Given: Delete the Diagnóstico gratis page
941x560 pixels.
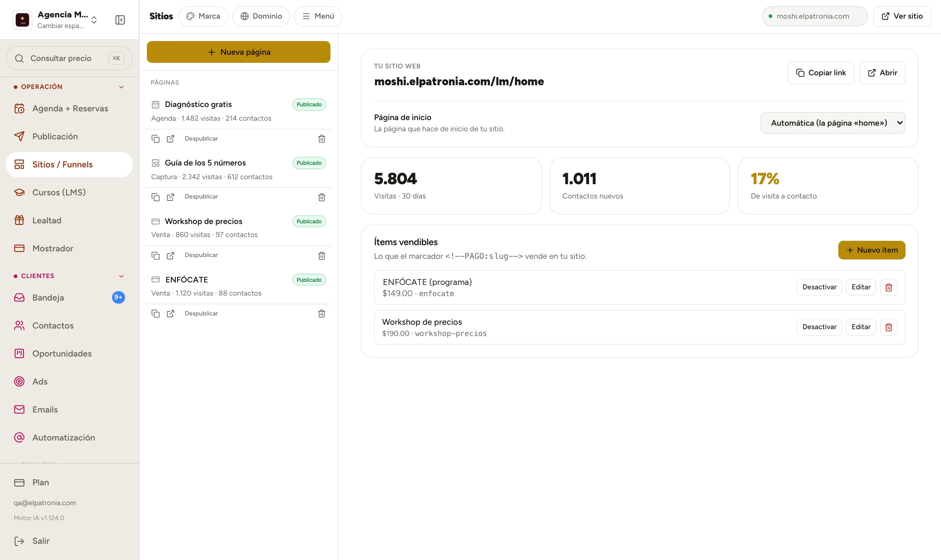Looking at the screenshot, I should click(x=321, y=138).
